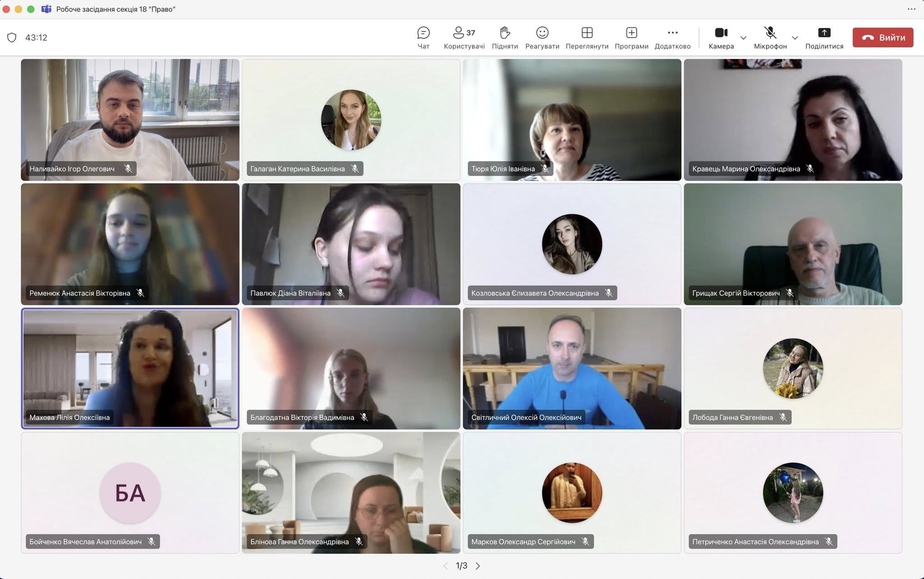
Task: Open Реагувати reactions menu
Action: [x=542, y=37]
